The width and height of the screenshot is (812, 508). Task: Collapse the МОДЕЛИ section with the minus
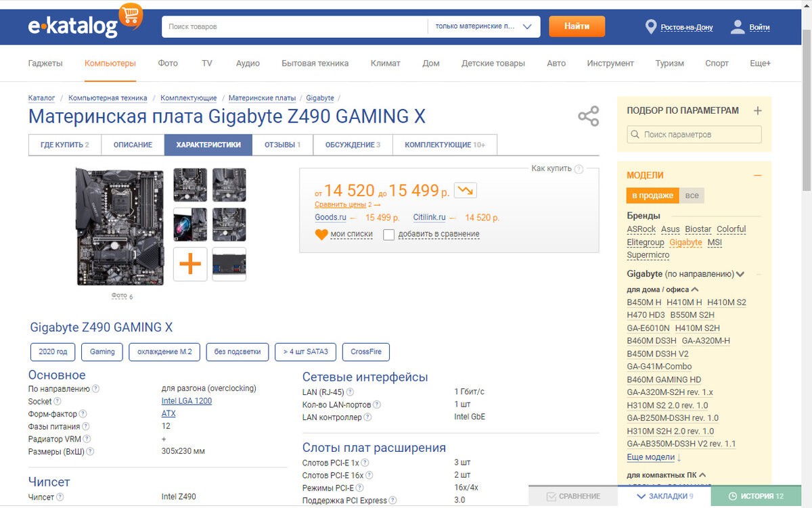tap(757, 175)
